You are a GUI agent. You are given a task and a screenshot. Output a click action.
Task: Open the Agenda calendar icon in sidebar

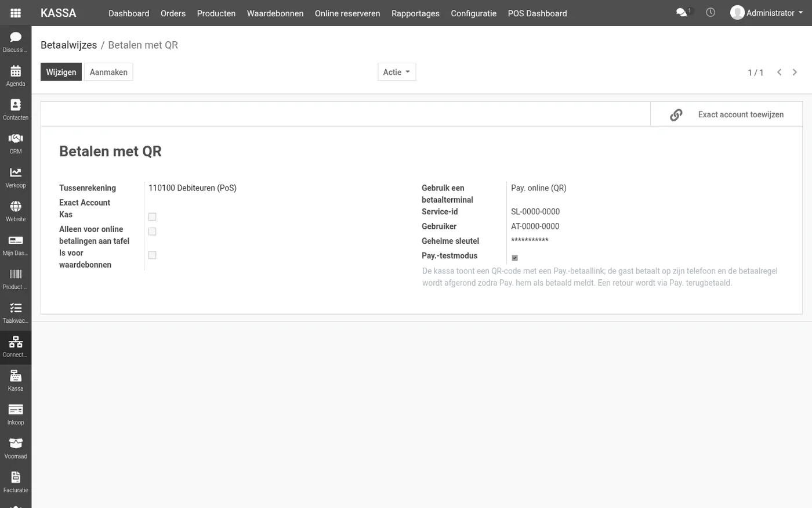coord(16,71)
